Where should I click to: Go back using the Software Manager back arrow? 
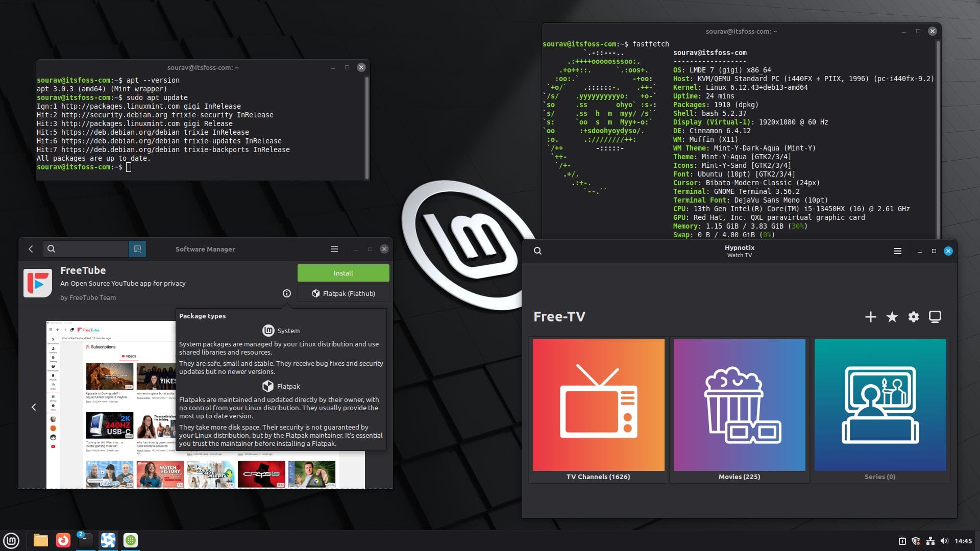(x=31, y=249)
